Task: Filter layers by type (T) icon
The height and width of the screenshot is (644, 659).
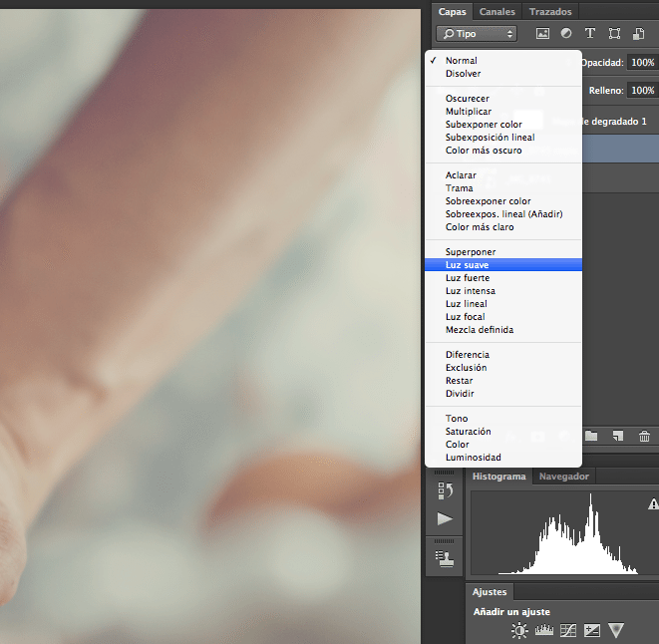Action: 590,33
